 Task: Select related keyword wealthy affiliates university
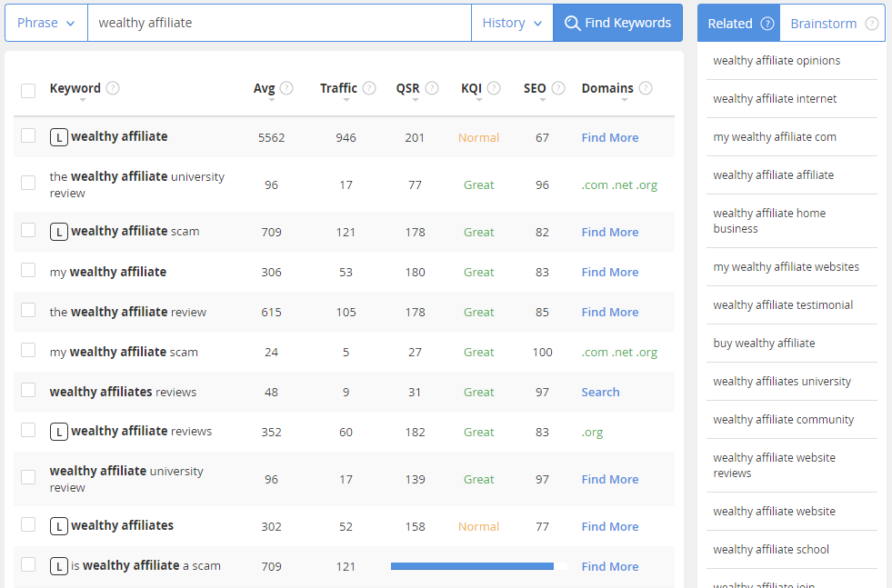[782, 381]
